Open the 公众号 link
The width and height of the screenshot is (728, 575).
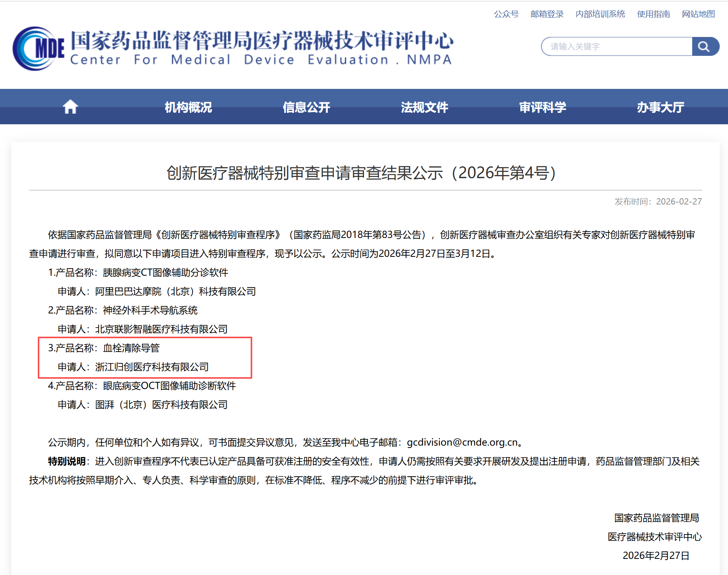506,14
